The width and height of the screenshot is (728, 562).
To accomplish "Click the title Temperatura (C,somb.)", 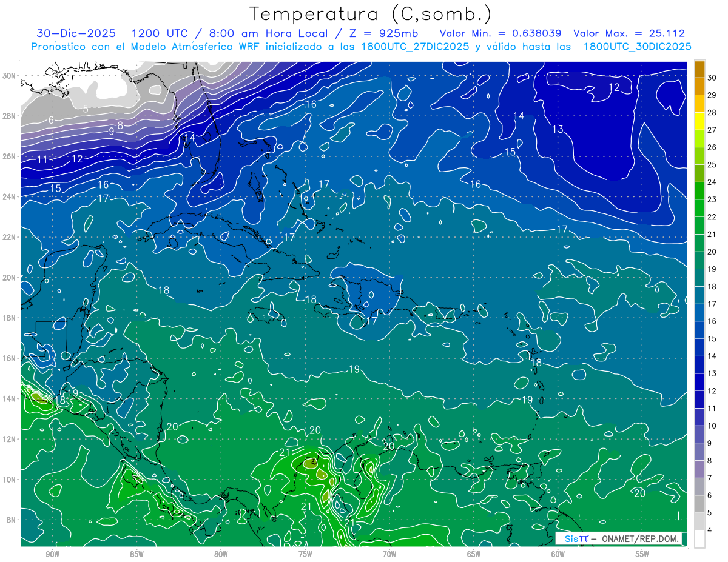I will [370, 15].
